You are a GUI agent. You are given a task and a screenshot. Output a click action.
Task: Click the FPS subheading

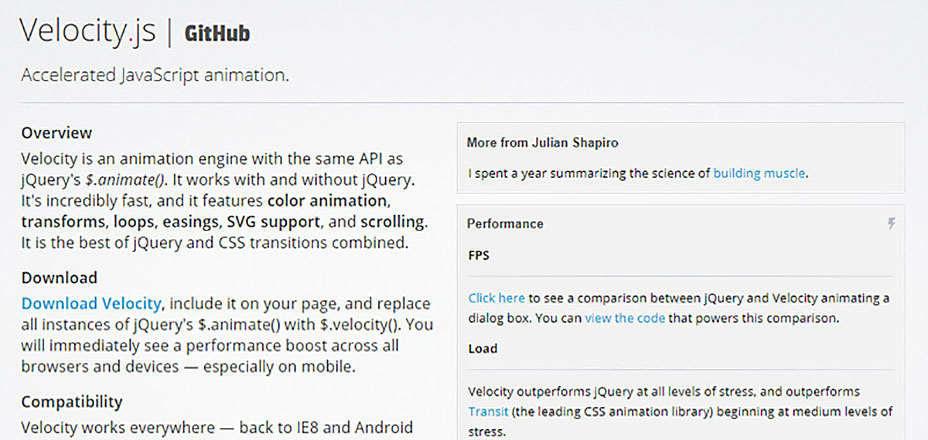479,254
